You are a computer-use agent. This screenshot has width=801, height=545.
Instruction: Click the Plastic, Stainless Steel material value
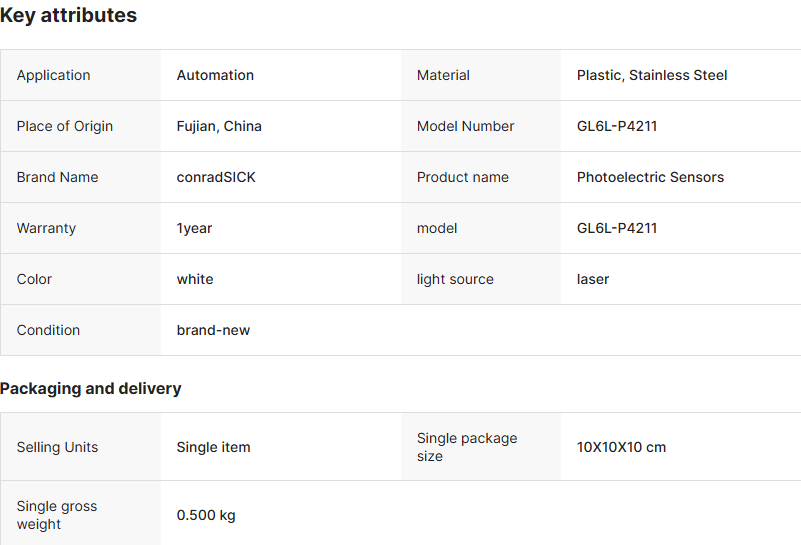pyautogui.click(x=652, y=75)
